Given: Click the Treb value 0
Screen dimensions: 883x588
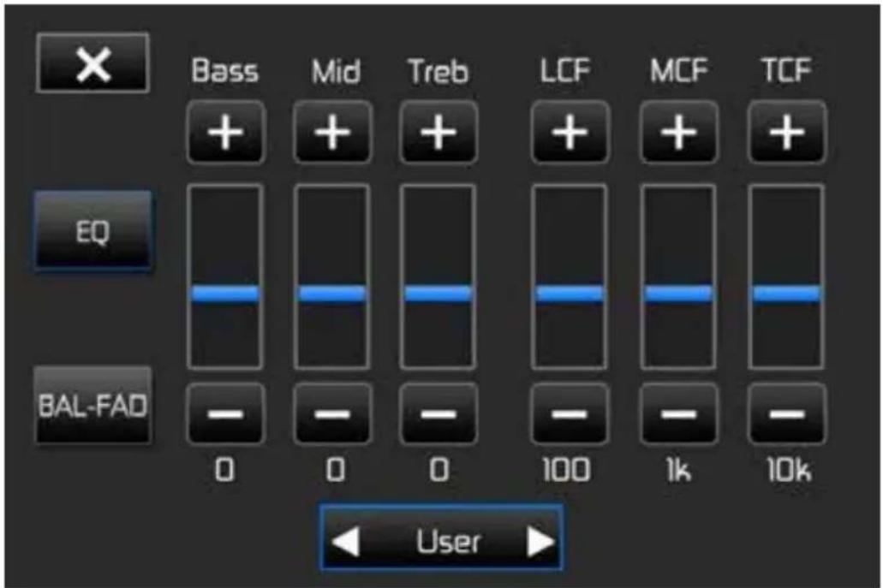Looking at the screenshot, I should pos(439,469).
